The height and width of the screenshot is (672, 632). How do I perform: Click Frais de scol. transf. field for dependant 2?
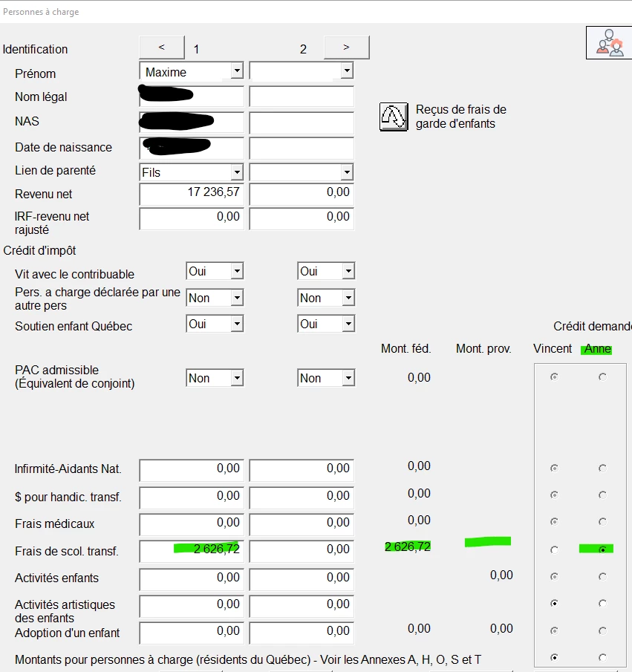click(302, 551)
